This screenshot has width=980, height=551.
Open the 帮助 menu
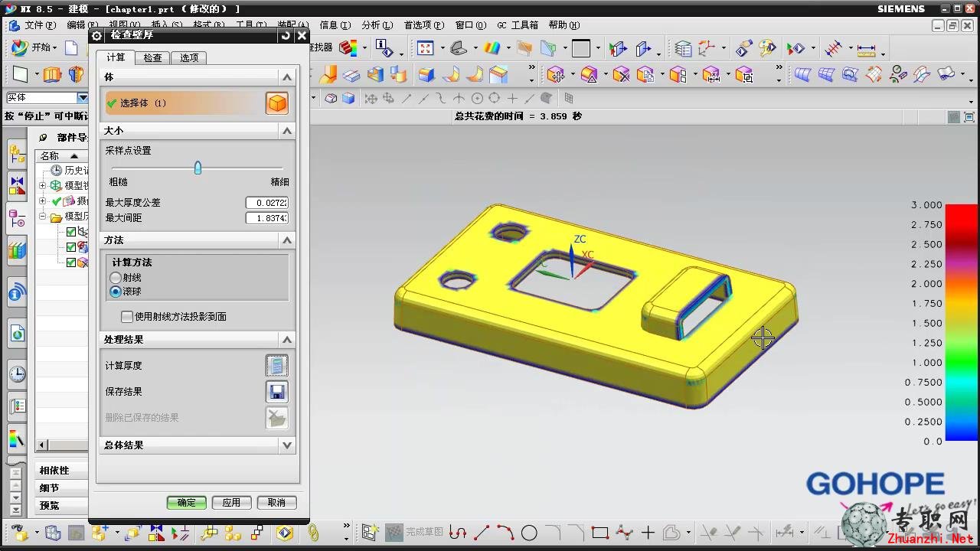563,25
